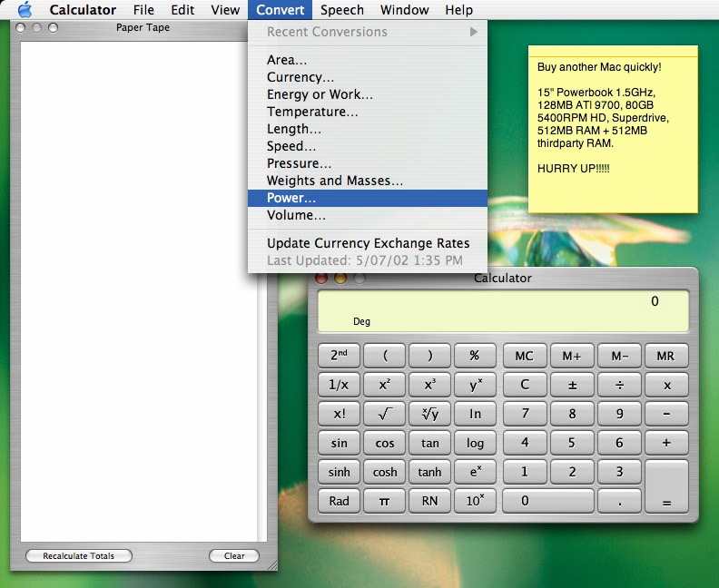This screenshot has width=719, height=588.
Task: Click the number 7 key
Action: [525, 414]
